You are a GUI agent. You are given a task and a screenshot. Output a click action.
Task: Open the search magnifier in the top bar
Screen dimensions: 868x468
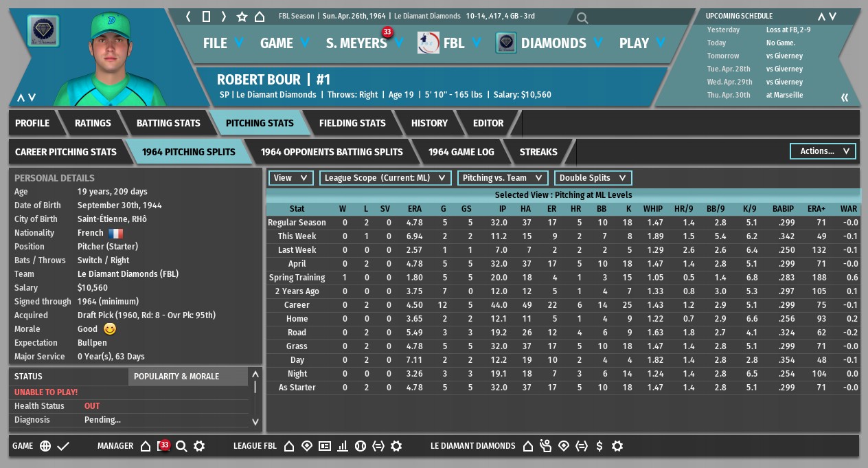click(582, 19)
